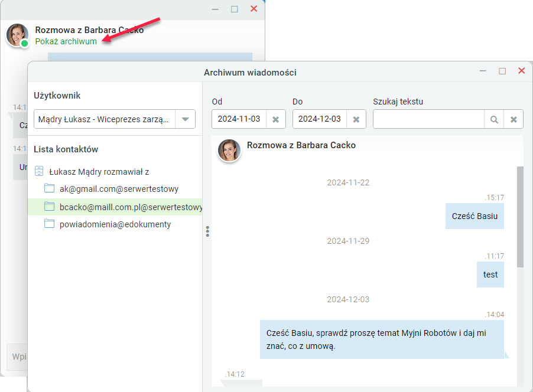The width and height of the screenshot is (533, 392).
Task: Click the Do date field
Action: click(320, 119)
